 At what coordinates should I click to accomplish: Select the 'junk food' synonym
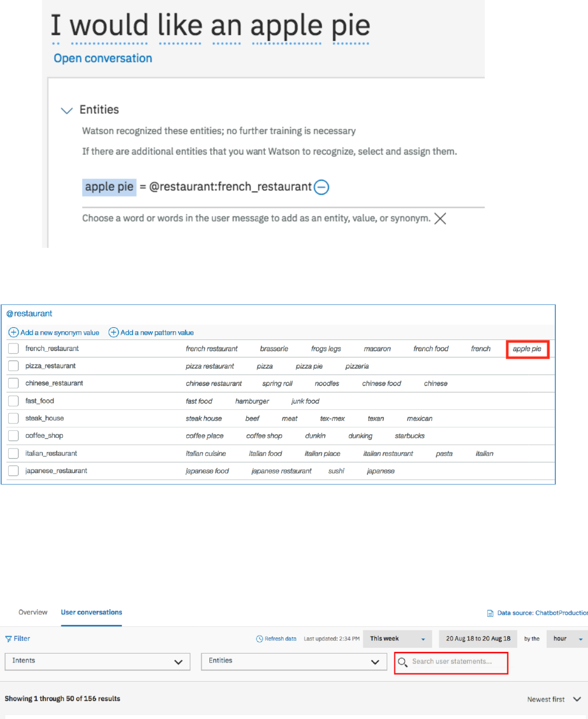(x=306, y=401)
